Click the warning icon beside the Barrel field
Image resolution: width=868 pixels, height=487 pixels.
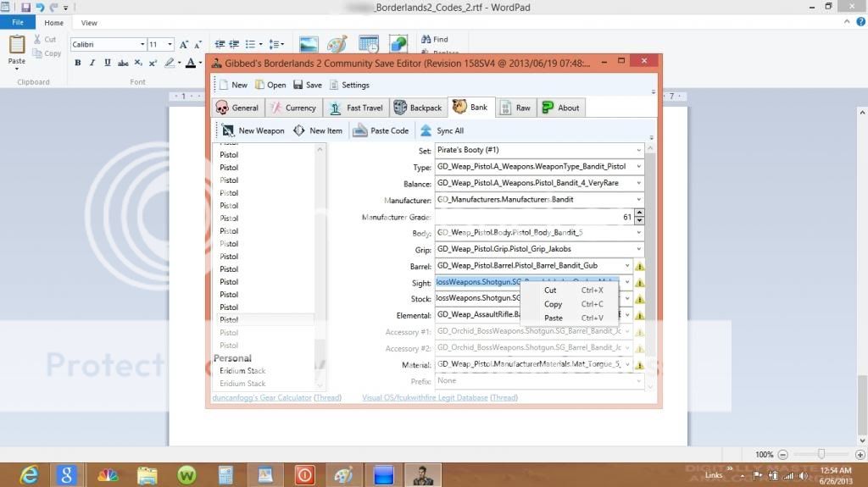tap(639, 266)
